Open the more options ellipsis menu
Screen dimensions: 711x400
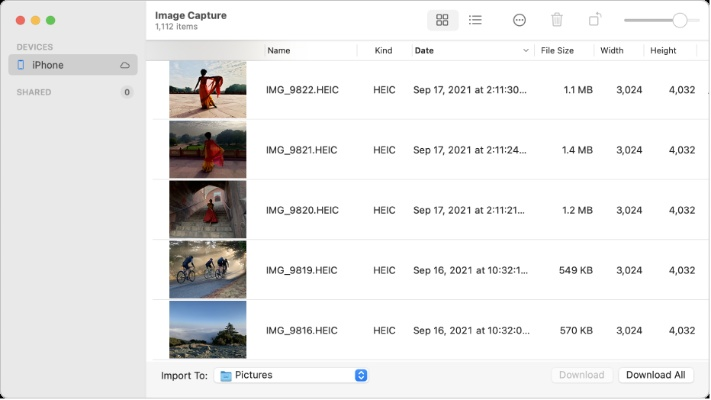click(x=519, y=20)
